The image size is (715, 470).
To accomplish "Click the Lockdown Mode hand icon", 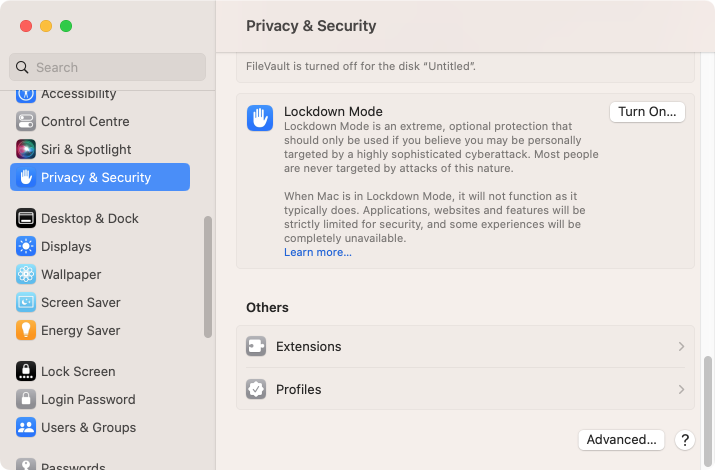I will point(260,118).
